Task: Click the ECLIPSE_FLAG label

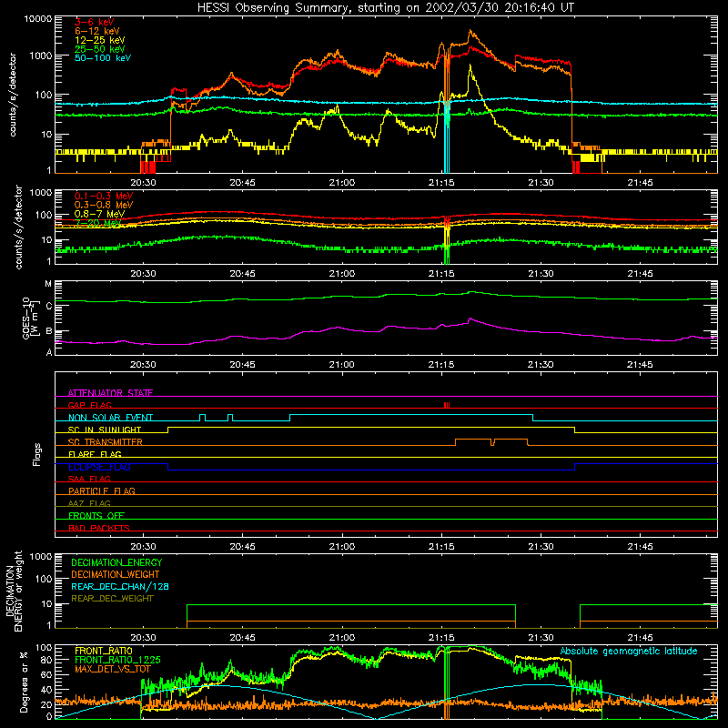Action: (x=99, y=467)
